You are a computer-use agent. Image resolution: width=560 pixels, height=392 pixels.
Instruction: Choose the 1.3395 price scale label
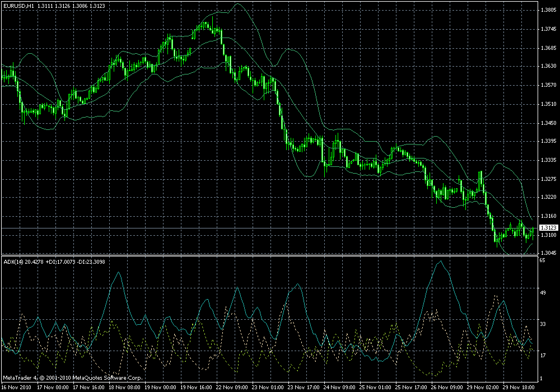[549, 141]
